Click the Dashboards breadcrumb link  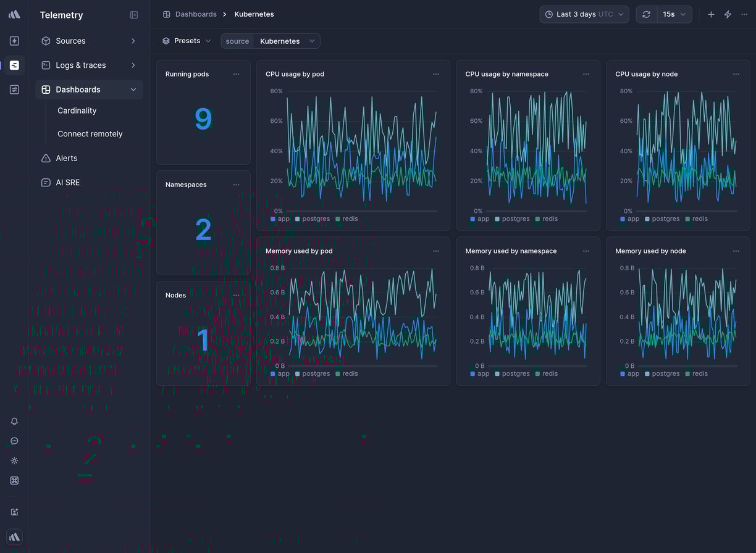point(195,14)
